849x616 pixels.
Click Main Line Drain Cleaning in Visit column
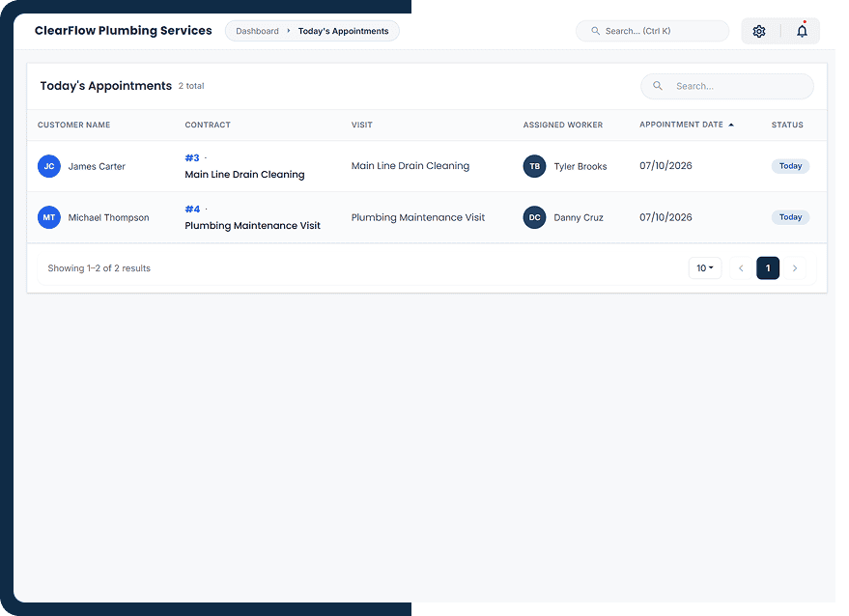click(410, 166)
